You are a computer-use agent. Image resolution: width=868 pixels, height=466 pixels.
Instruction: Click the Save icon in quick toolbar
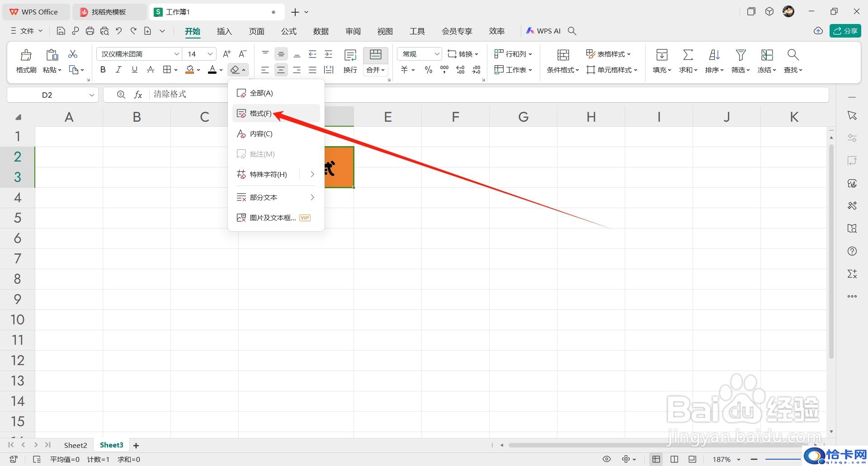[61, 31]
